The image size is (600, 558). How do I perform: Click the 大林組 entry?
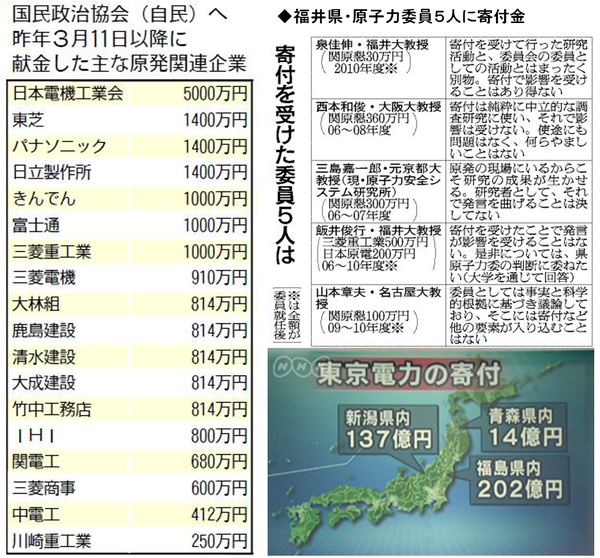tap(36, 304)
